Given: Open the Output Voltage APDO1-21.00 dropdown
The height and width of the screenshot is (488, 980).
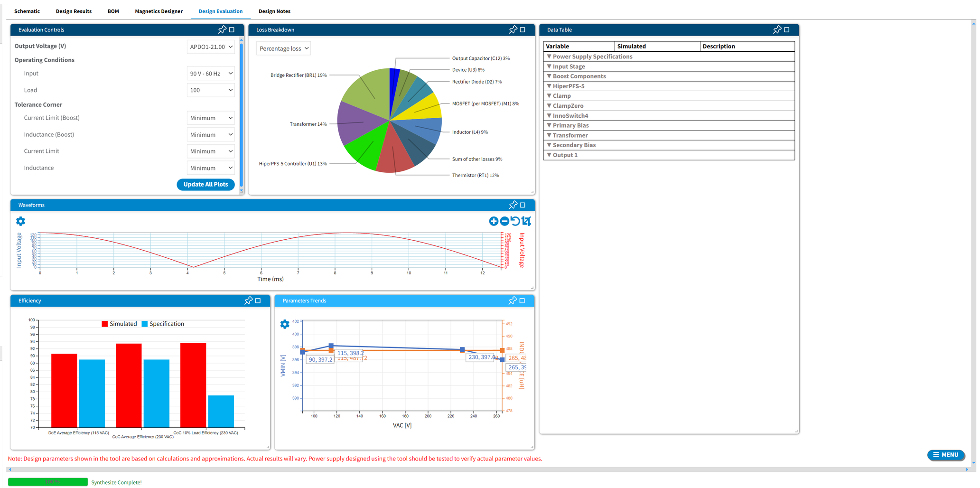Looking at the screenshot, I should [211, 47].
